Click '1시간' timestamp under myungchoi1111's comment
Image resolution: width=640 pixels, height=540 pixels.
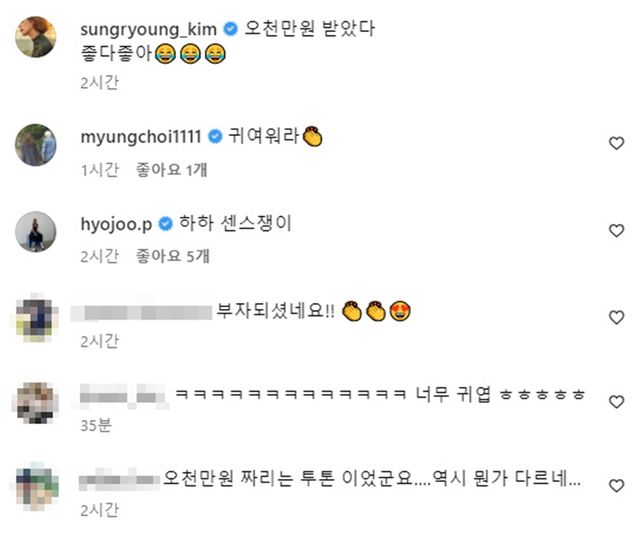pos(100,170)
